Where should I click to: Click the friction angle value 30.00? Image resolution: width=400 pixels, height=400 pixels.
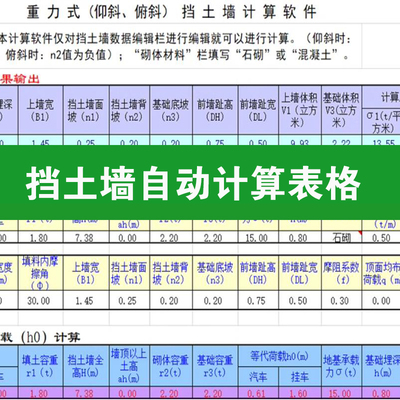[39, 301]
